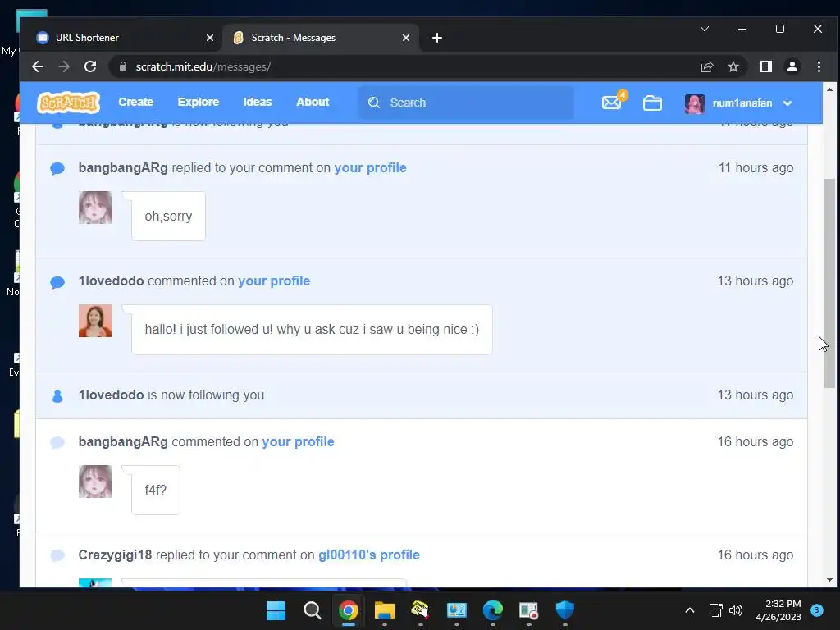
Task: Click the 'f4f?' comment bubble
Action: tap(155, 491)
